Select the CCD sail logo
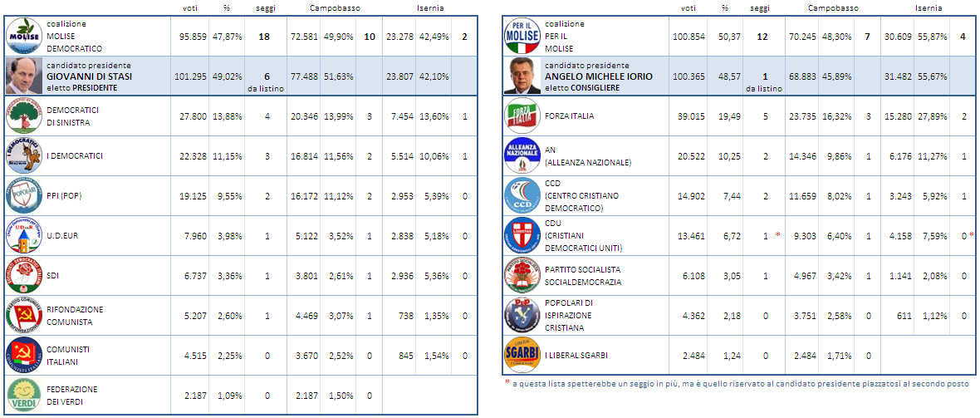 point(523,196)
